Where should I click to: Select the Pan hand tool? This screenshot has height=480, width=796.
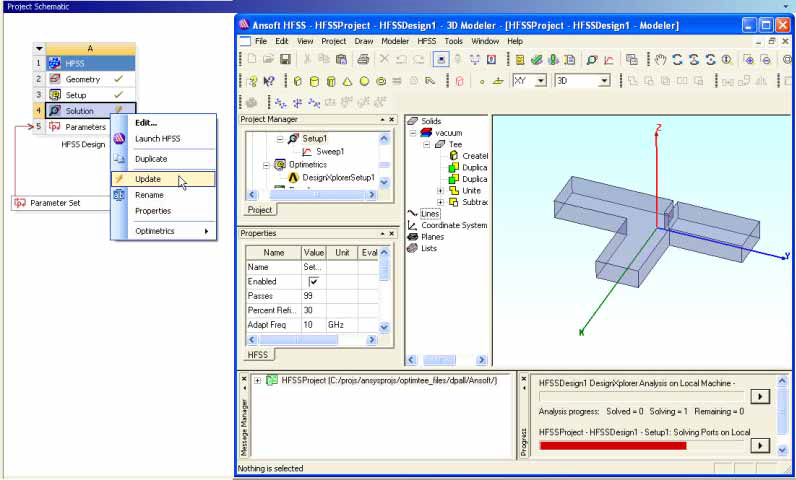click(660, 60)
